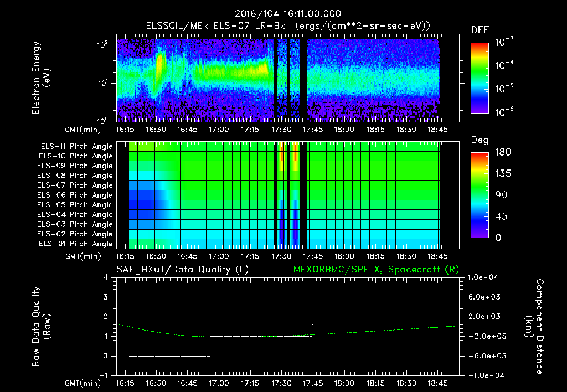The image size is (567, 392).
Task: Click the GMT(min) label under pitch angle panel
Action: [x=83, y=256]
